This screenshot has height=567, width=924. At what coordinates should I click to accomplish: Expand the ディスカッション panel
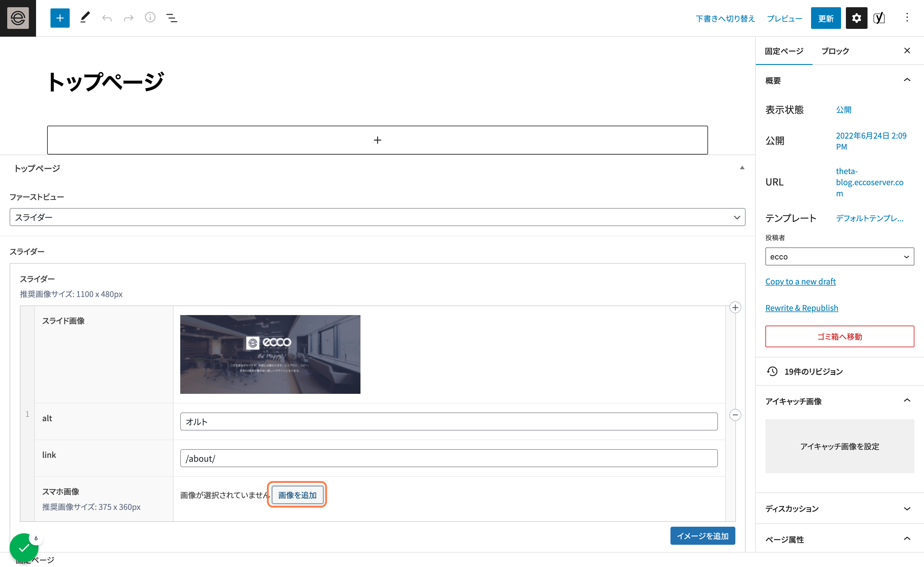(x=907, y=509)
